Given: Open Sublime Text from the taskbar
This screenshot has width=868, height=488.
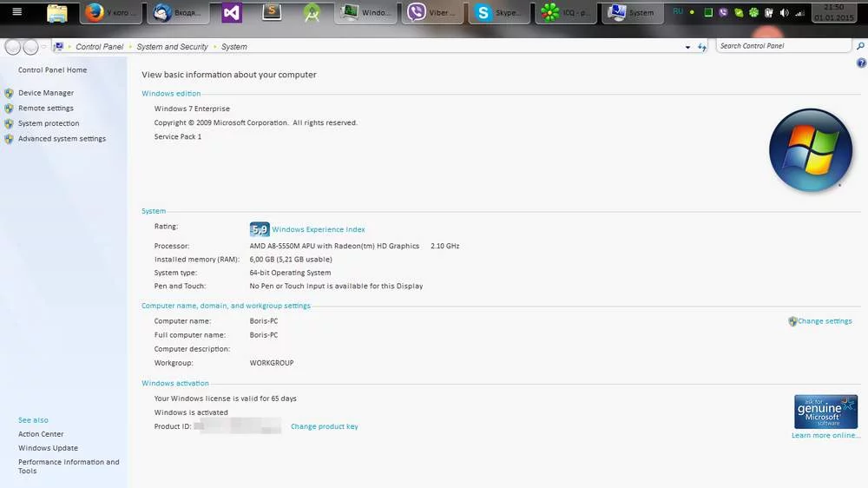Looking at the screenshot, I should tap(272, 11).
